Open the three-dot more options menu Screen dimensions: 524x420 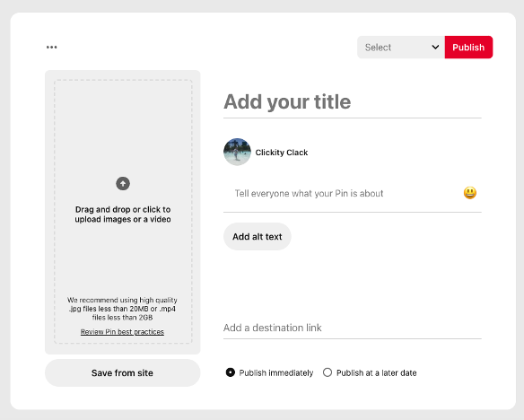coord(51,47)
